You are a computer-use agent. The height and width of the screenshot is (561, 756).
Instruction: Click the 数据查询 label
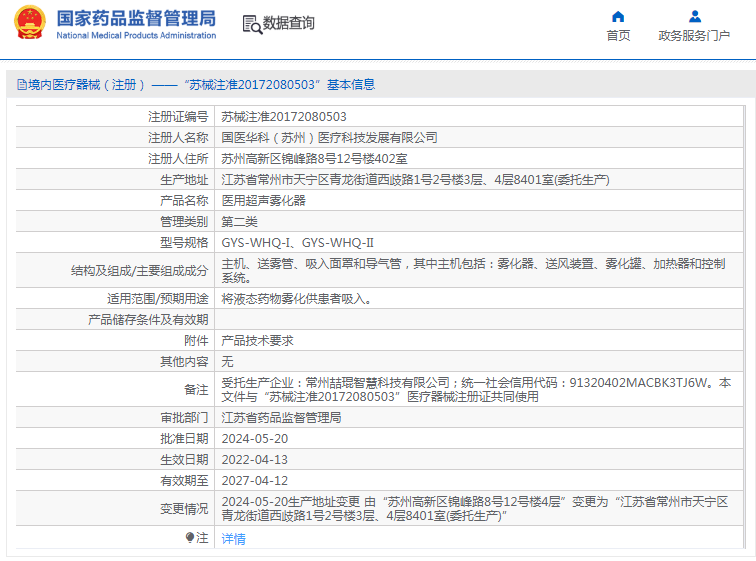pyautogui.click(x=288, y=23)
